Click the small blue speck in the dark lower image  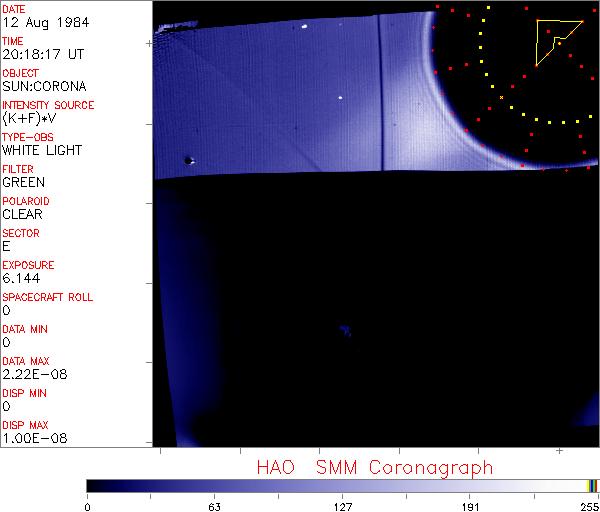pyautogui.click(x=345, y=329)
